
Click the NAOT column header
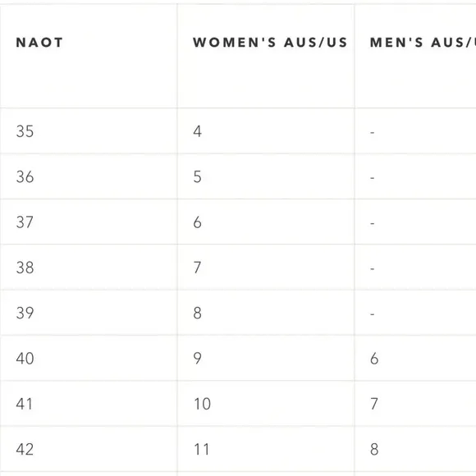[39, 43]
